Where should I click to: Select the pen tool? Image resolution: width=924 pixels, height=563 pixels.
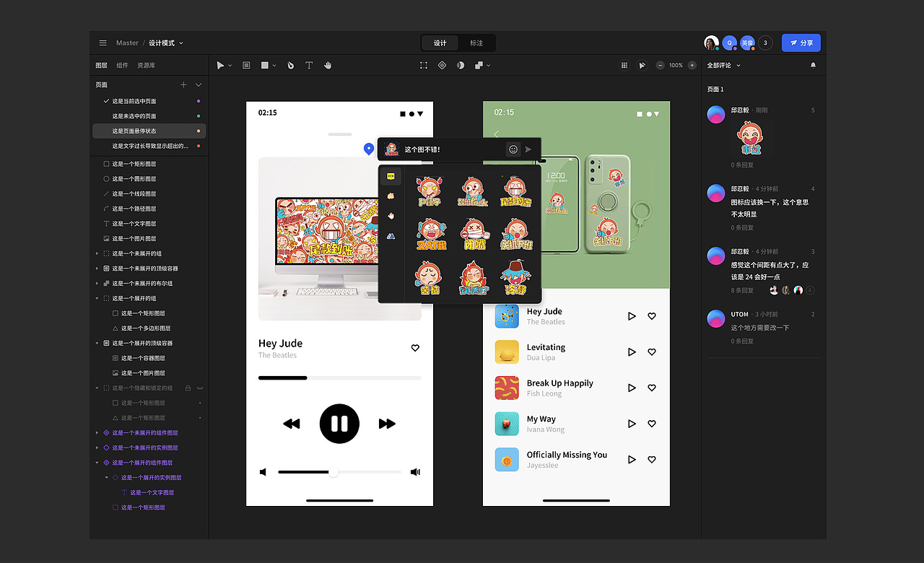coord(290,65)
